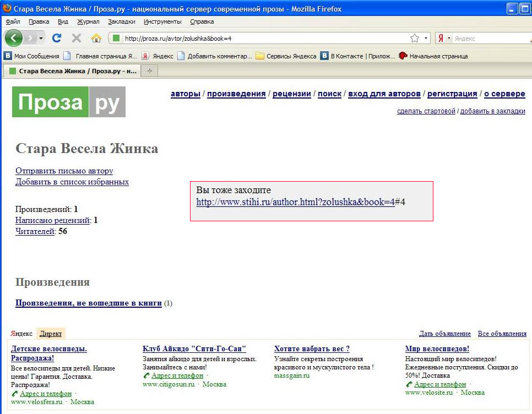
Task: Open the Сервисы Яндекса bookmark folder
Action: [x=286, y=56]
